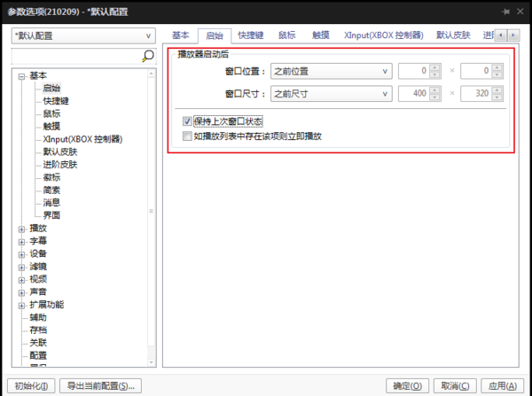Click the 导出当前配置(S)... button
532x396 pixels.
[x=104, y=385]
